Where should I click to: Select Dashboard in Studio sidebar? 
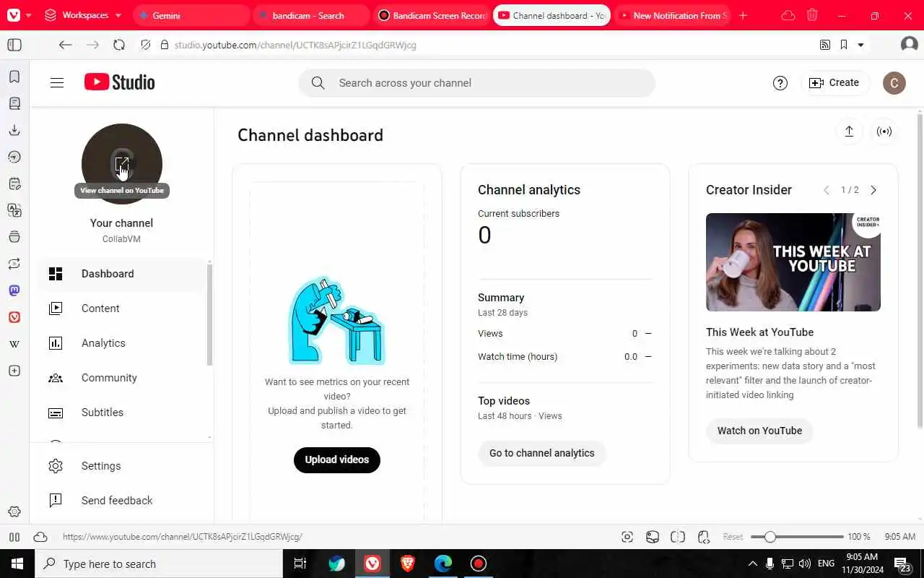coord(122,274)
